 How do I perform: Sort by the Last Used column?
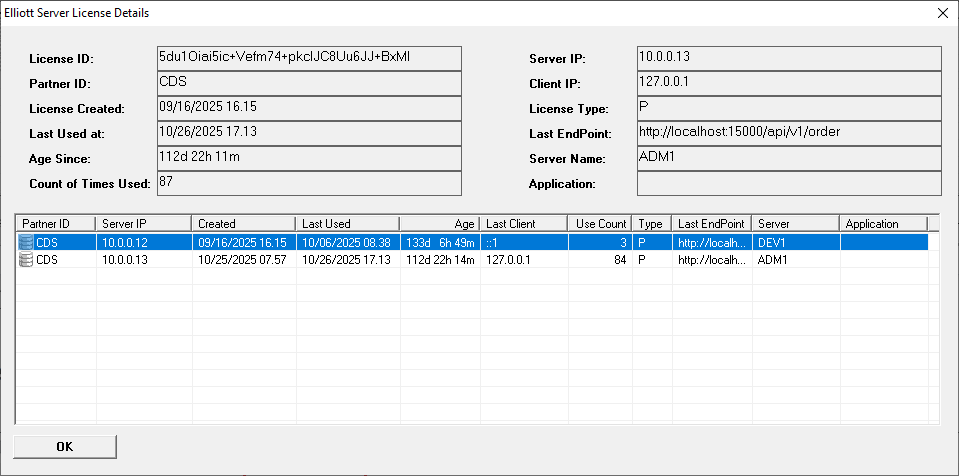[347, 224]
